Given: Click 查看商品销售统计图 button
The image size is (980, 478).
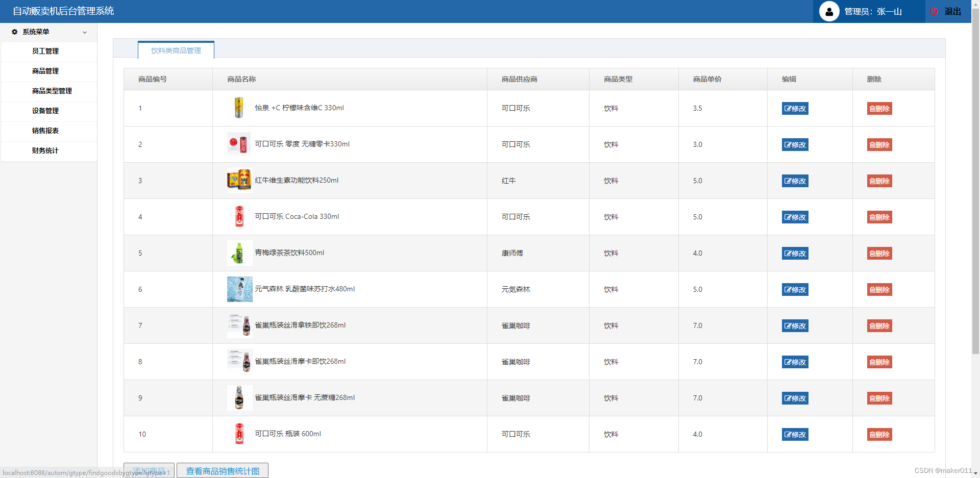Looking at the screenshot, I should 223,471.
